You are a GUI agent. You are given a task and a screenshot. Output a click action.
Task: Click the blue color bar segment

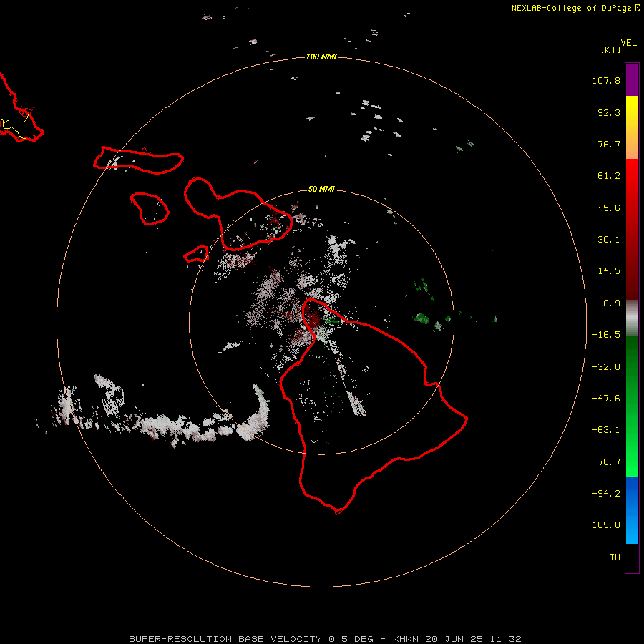632,510
